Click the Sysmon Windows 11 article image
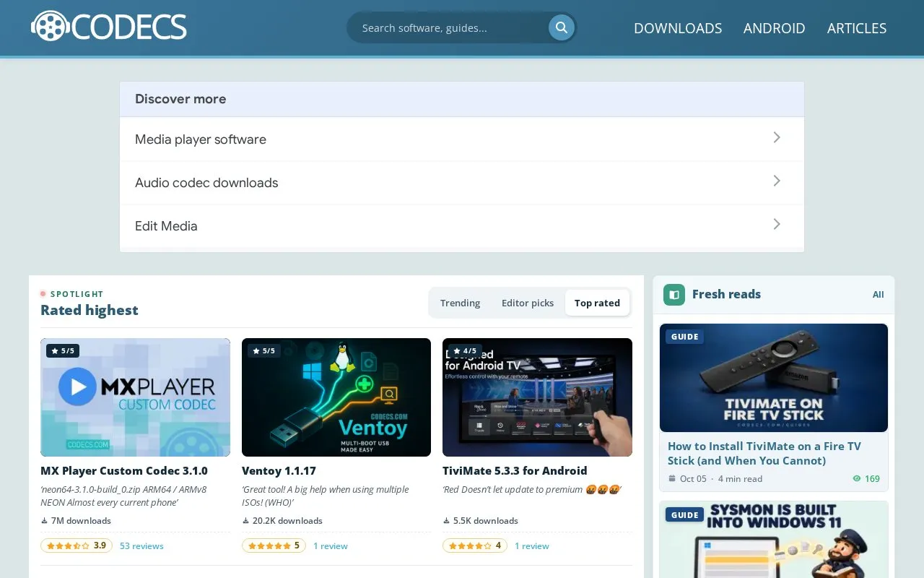 coord(774,540)
